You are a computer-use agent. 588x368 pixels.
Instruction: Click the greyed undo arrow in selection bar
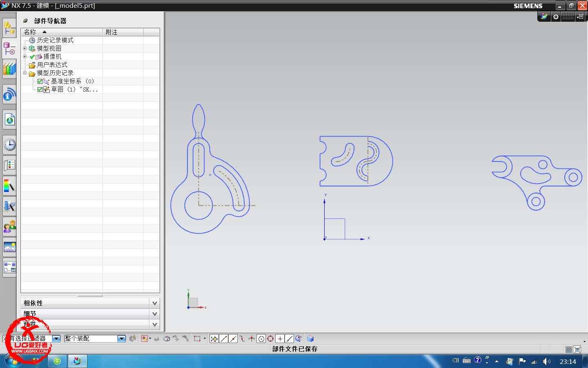pyautogui.click(x=157, y=339)
